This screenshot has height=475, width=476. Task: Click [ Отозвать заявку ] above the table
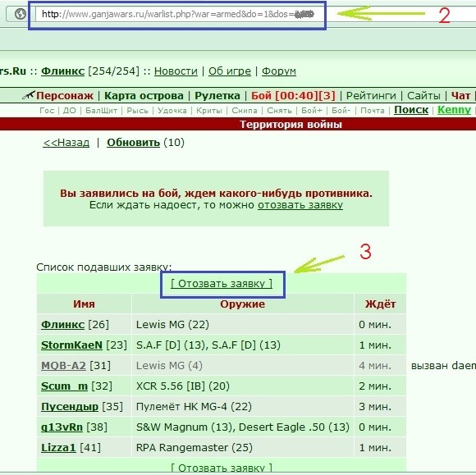tap(222, 284)
